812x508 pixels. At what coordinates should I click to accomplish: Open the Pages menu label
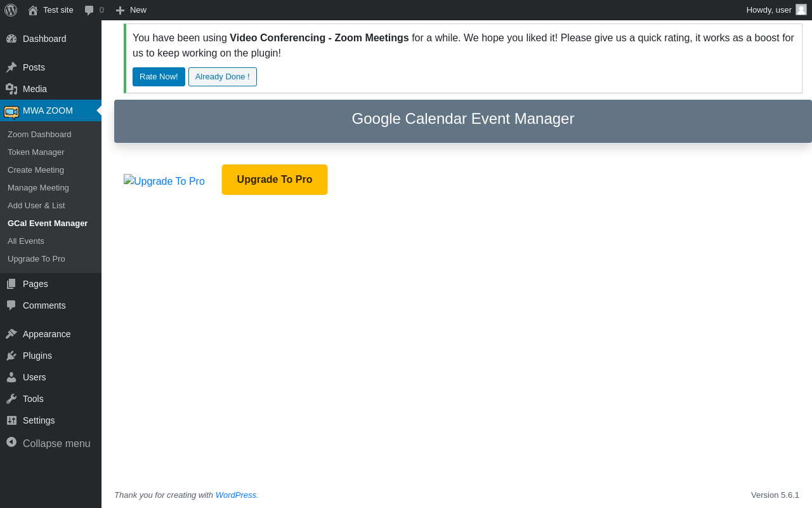coord(35,284)
